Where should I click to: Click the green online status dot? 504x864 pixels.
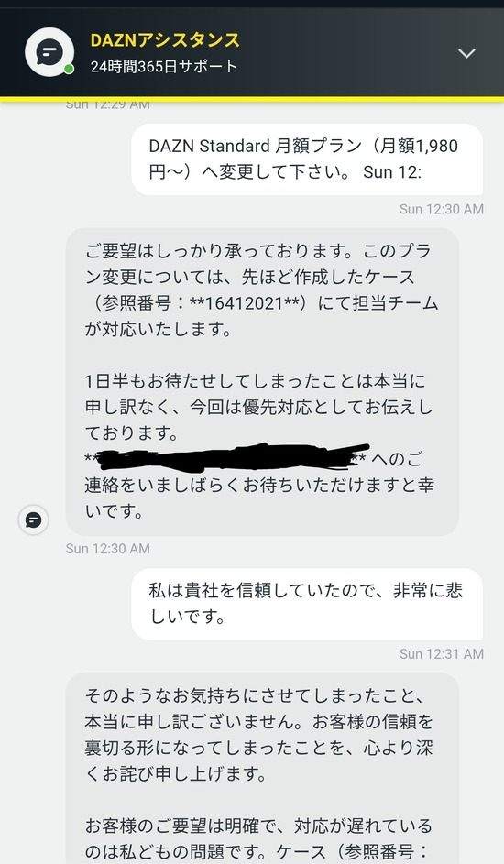tap(69, 70)
